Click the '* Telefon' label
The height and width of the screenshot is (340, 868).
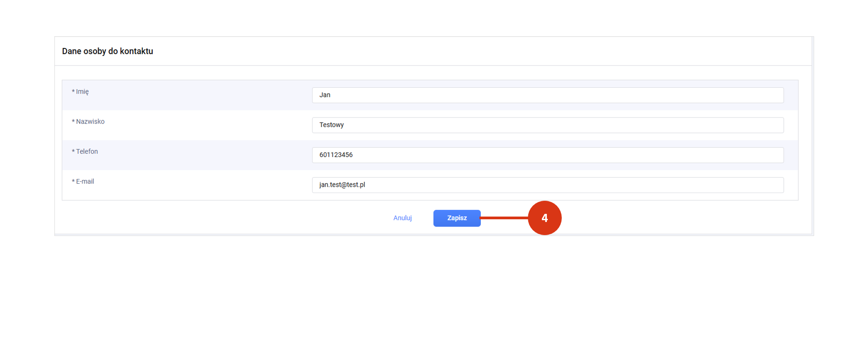click(x=85, y=151)
